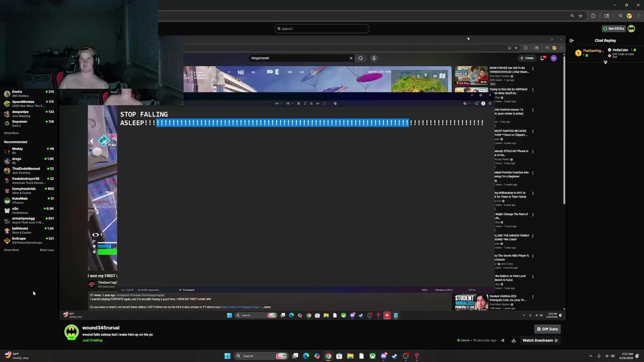This screenshot has height=362, width=644.
Task: Click YouTube Create button in clip
Action: click(527, 58)
